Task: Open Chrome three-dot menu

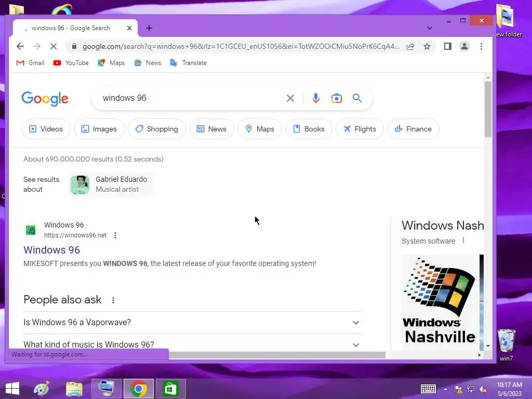Action: [x=481, y=46]
